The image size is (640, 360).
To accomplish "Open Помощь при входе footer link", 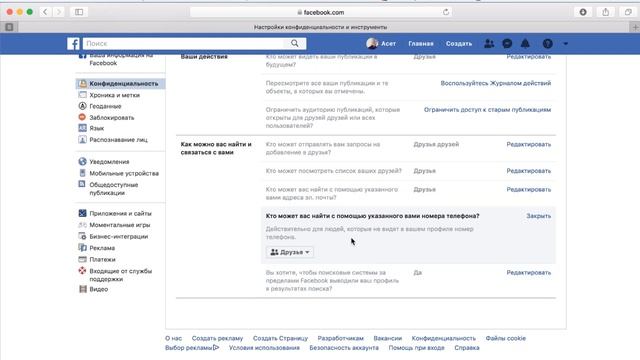I will (x=416, y=348).
